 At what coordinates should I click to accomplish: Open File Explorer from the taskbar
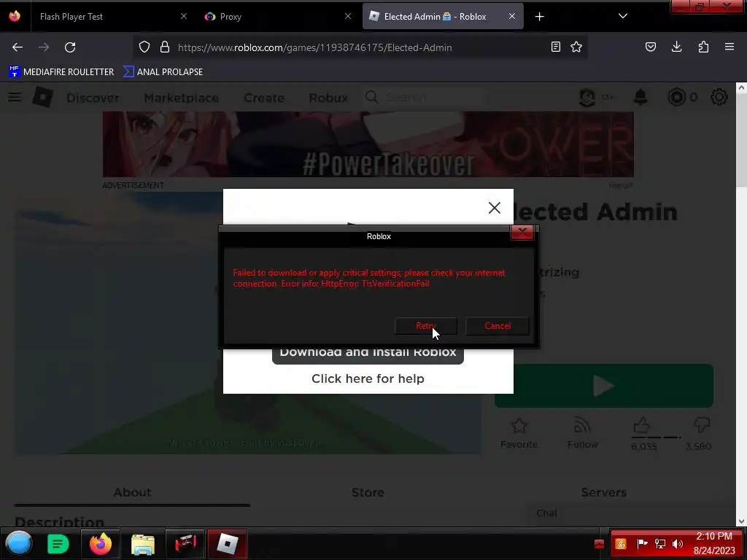(143, 544)
